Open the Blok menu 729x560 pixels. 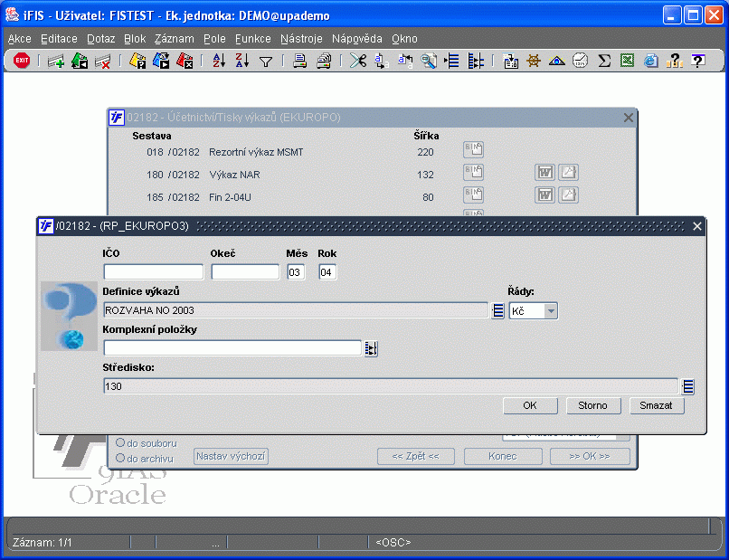135,39
